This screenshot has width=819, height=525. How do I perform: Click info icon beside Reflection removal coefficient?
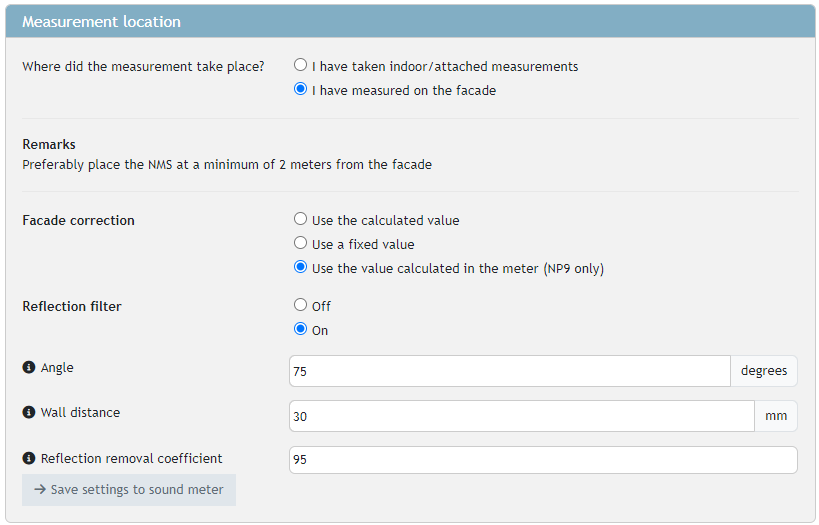pyautogui.click(x=28, y=458)
